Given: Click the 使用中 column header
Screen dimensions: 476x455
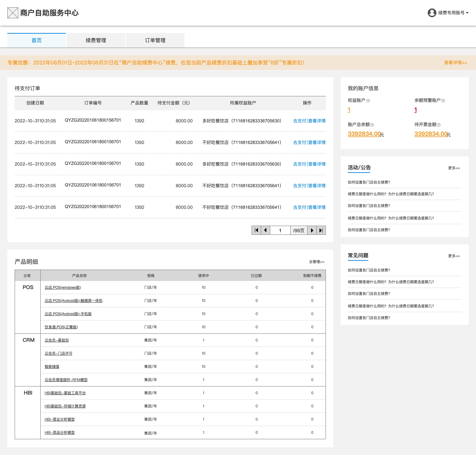Looking at the screenshot, I should [x=203, y=275].
